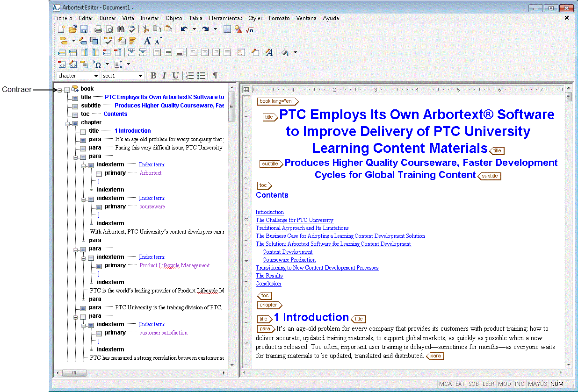Click the first table row insert icon
Viewport: 578px width, 392px height.
coord(61,52)
